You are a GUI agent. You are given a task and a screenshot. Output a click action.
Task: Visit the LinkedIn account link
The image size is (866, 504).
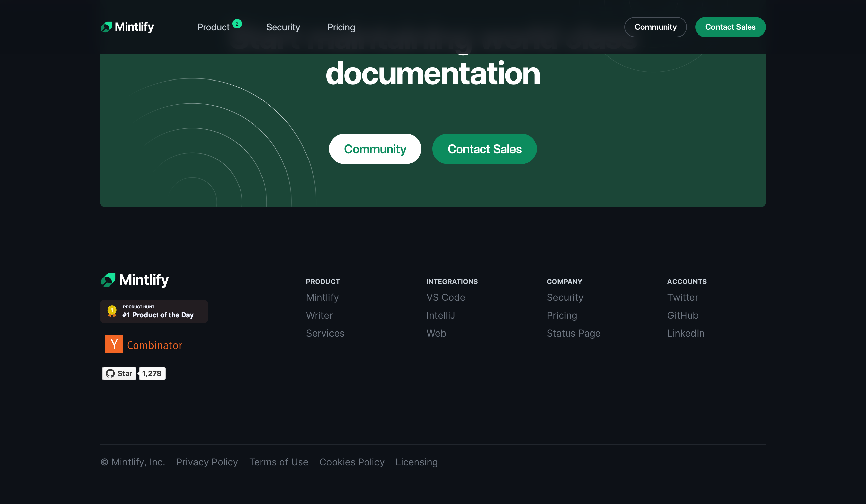(686, 333)
